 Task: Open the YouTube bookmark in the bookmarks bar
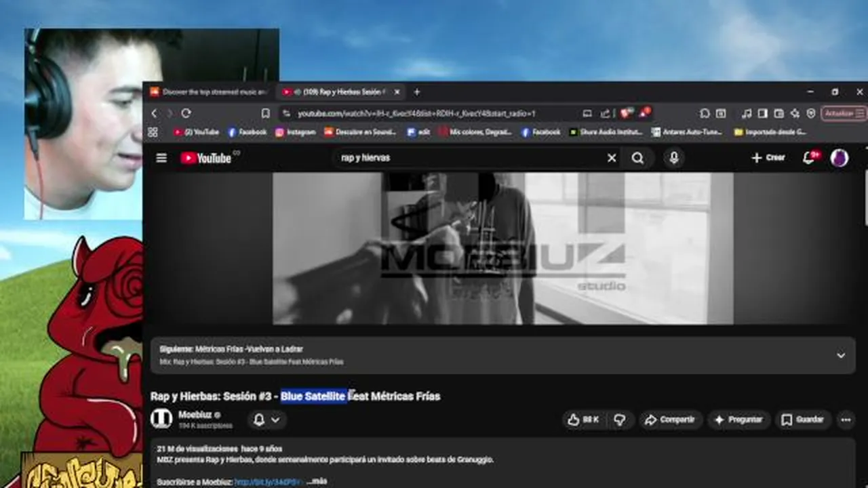197,132
